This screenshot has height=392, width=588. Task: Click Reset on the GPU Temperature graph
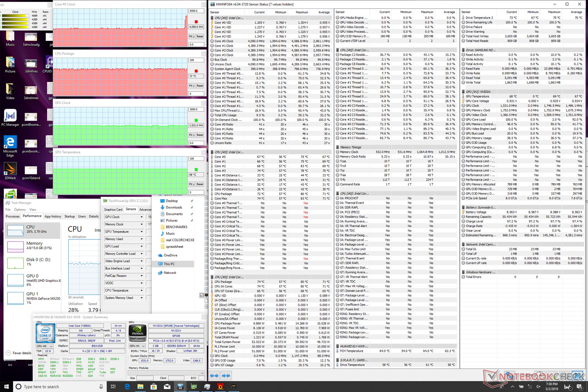click(x=200, y=184)
